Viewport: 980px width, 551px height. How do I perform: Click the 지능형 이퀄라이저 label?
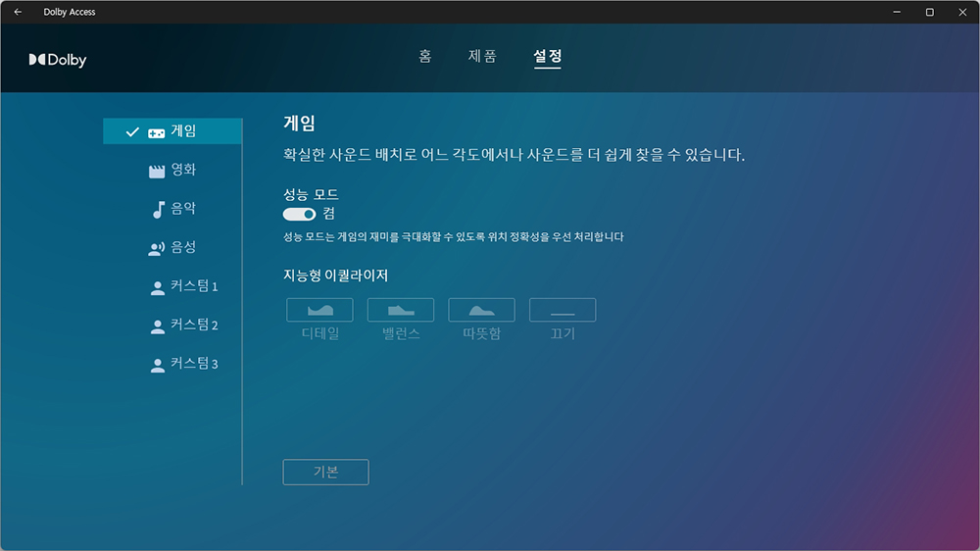335,275
